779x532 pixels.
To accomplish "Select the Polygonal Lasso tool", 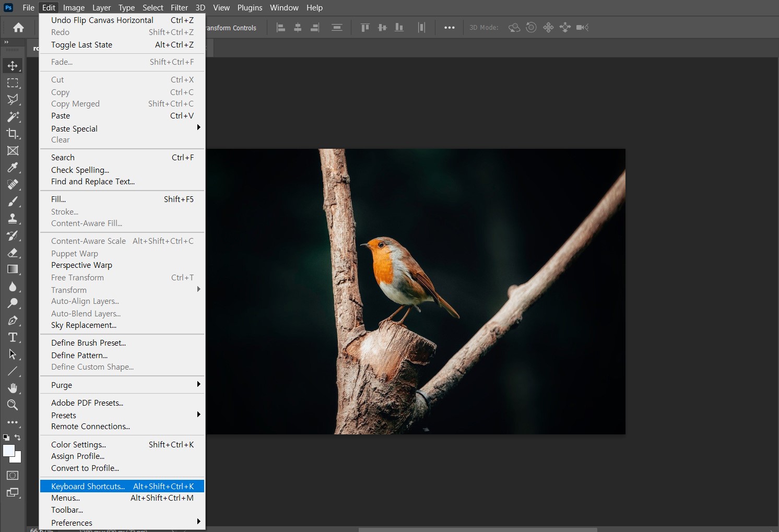I will [13, 100].
